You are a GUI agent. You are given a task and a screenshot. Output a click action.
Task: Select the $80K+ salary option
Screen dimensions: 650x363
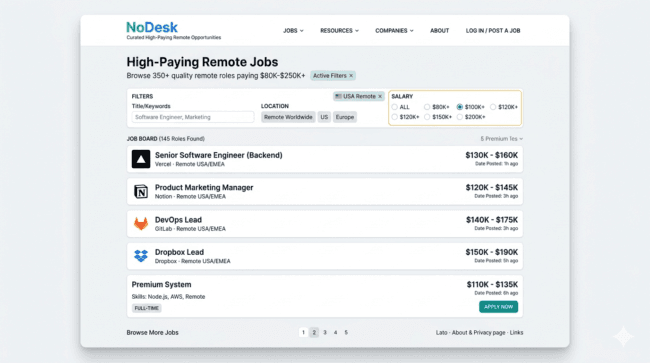(x=427, y=107)
